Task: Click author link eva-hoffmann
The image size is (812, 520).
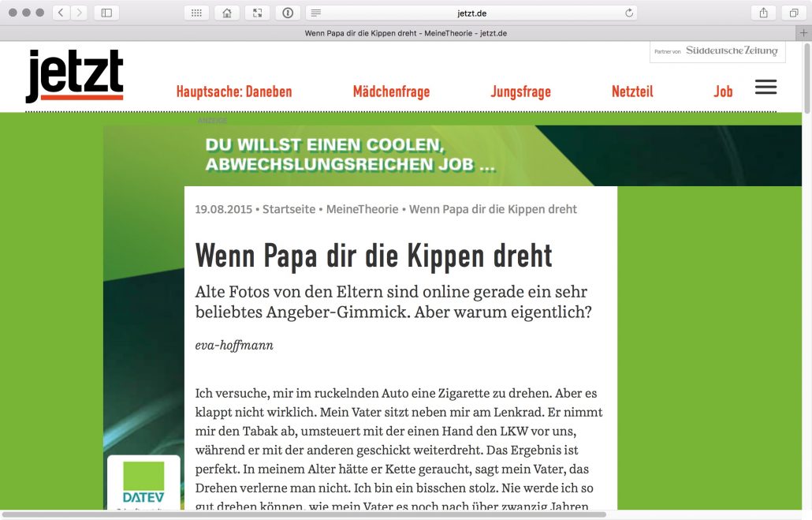Action: pyautogui.click(x=234, y=345)
